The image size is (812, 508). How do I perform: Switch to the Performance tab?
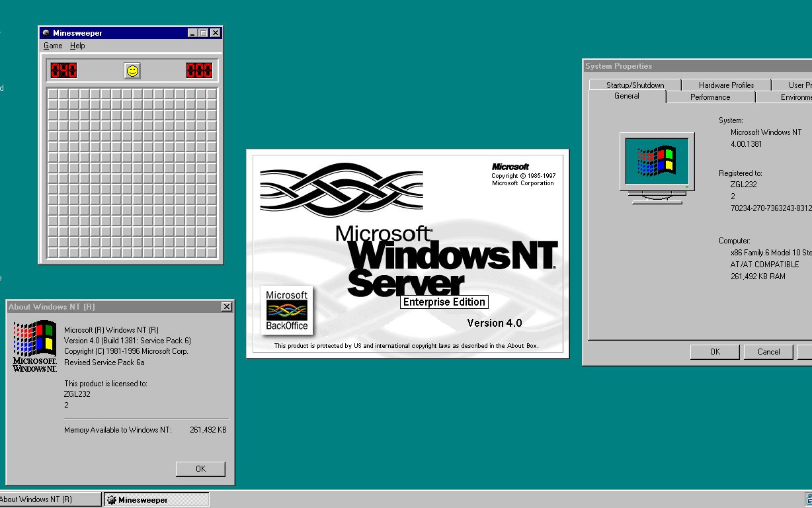[x=710, y=97]
